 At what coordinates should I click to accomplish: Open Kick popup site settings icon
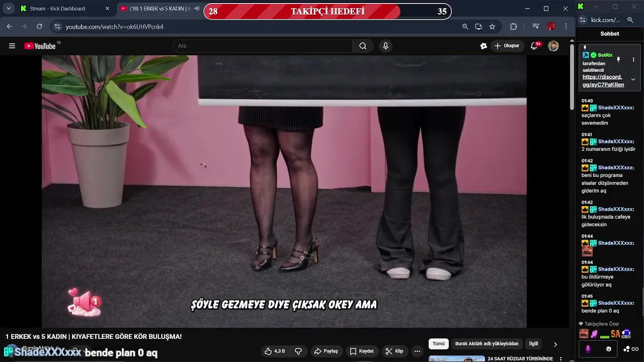tap(583, 20)
